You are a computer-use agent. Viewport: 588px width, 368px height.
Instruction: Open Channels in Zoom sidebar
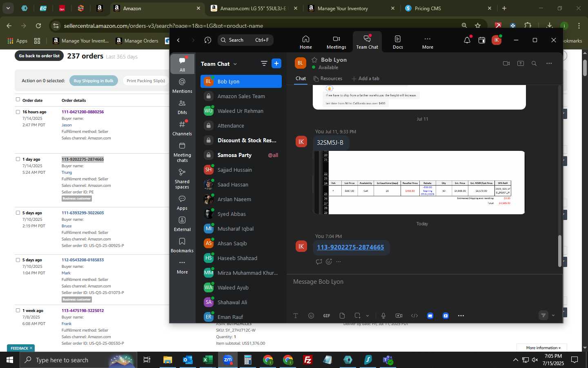tap(182, 128)
